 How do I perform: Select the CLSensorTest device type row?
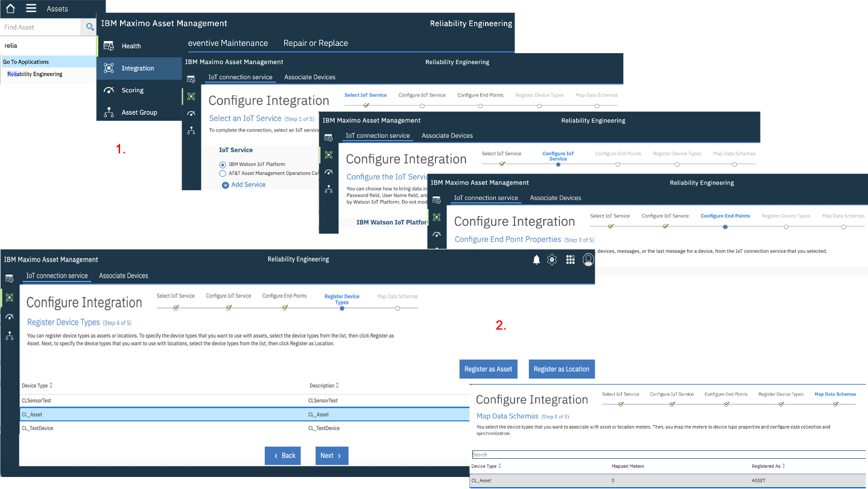[x=244, y=400]
